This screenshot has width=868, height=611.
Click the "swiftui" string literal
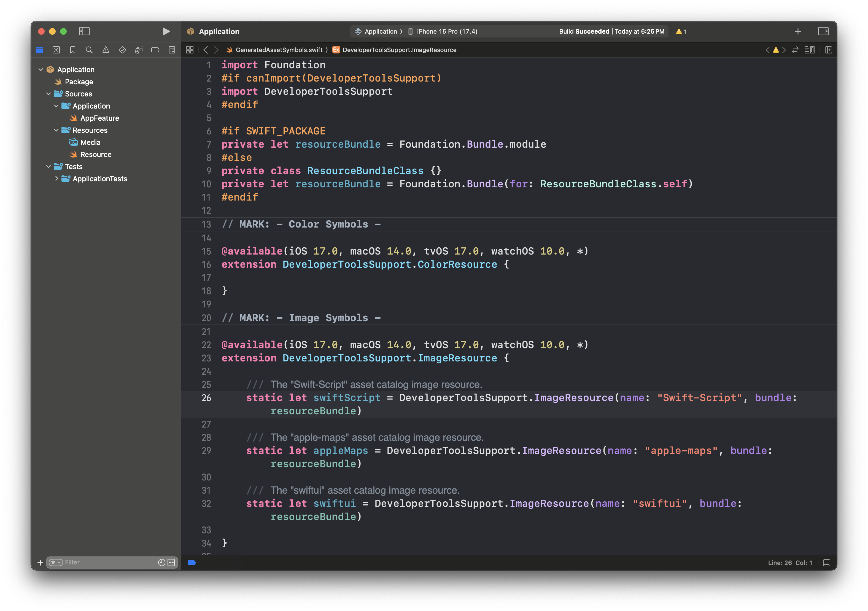pos(660,503)
